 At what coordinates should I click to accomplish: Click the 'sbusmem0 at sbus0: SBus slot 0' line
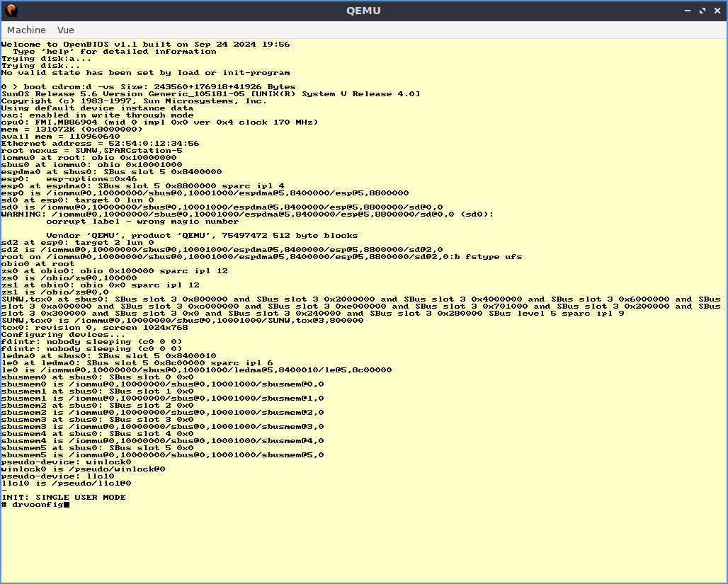(98, 377)
